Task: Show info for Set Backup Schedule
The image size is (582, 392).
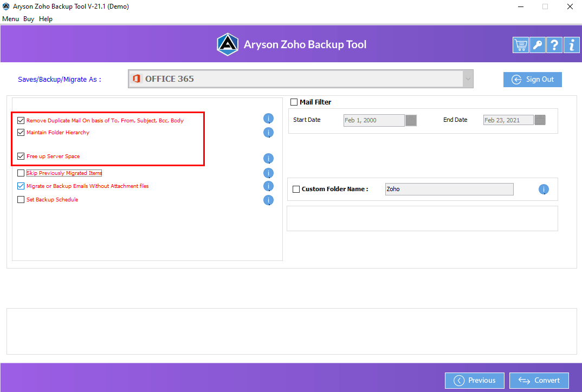Action: [268, 200]
